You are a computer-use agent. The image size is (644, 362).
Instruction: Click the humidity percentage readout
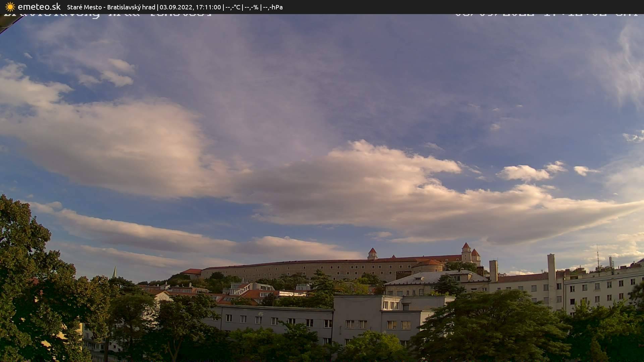[x=251, y=7]
